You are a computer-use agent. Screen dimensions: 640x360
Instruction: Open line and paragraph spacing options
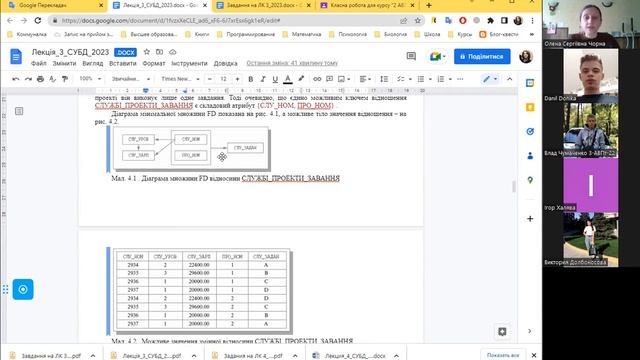point(384,79)
